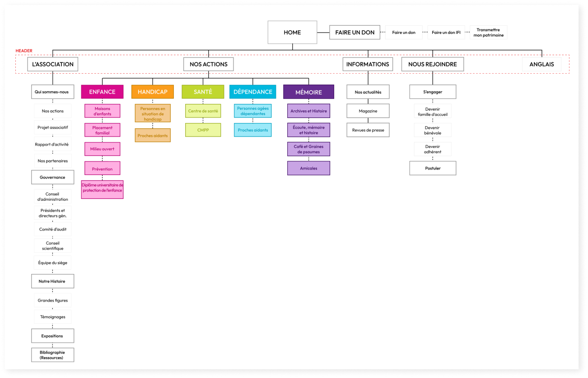Click the purple MÉMOIRE category box

point(308,92)
